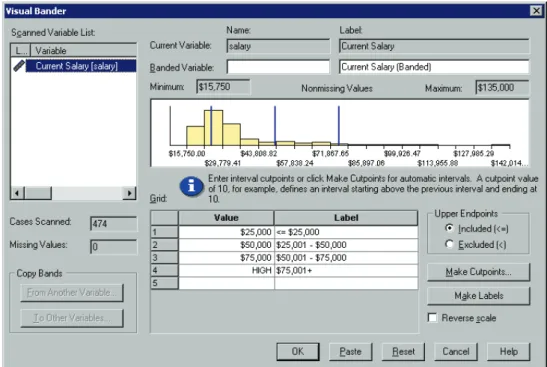The width and height of the screenshot is (547, 367).
Task: Click the first blue cutpoint line in histogram
Action: (x=211, y=126)
